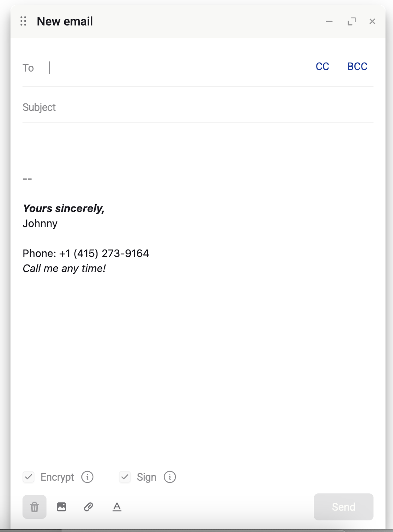Click the "Yours sincerely," signature text
The width and height of the screenshot is (393, 532).
pyautogui.click(x=64, y=209)
